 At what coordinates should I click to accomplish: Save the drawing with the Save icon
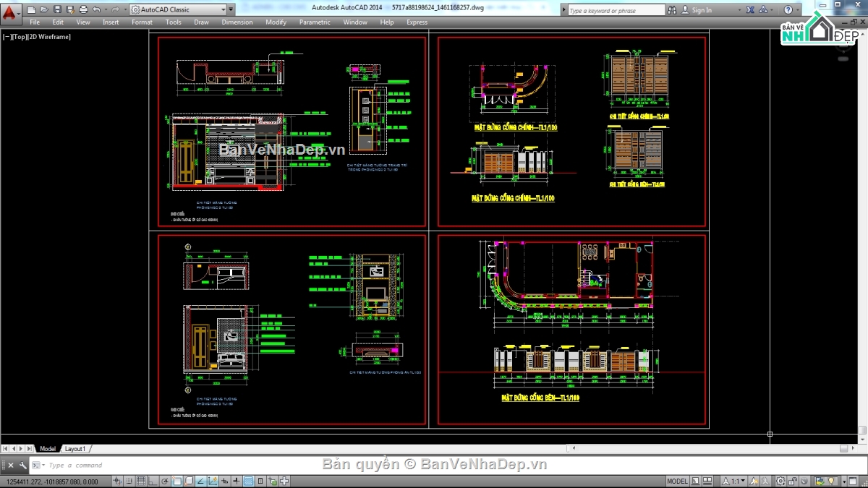[57, 10]
